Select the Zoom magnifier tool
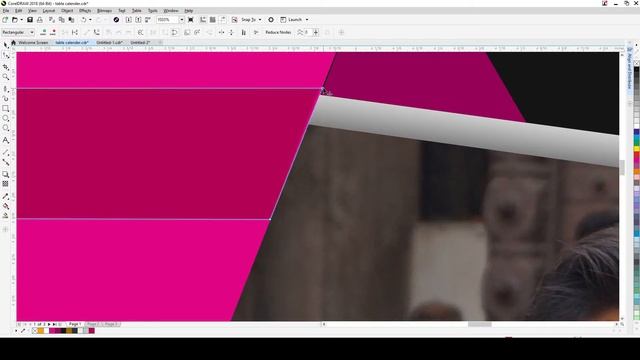 (x=6, y=77)
